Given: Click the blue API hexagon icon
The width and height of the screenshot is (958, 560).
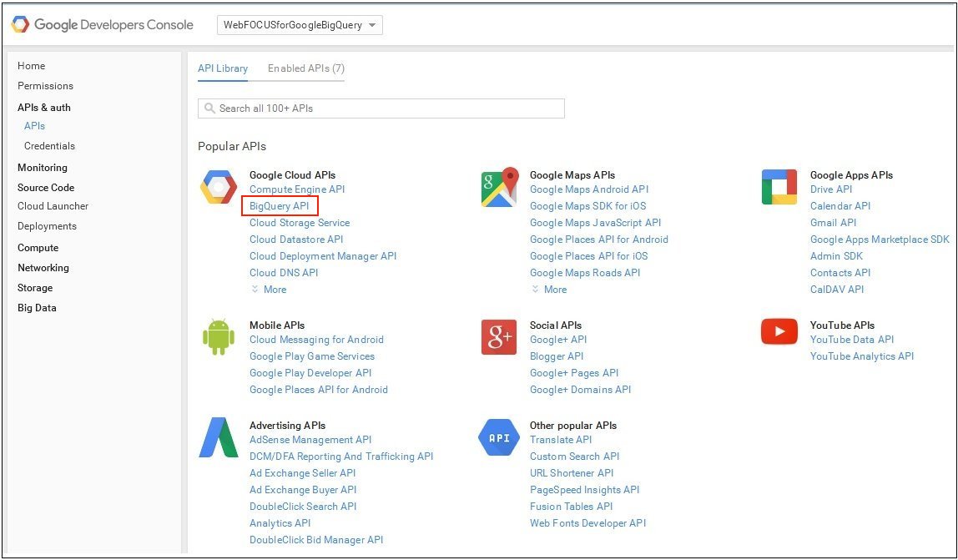Looking at the screenshot, I should coord(499,437).
